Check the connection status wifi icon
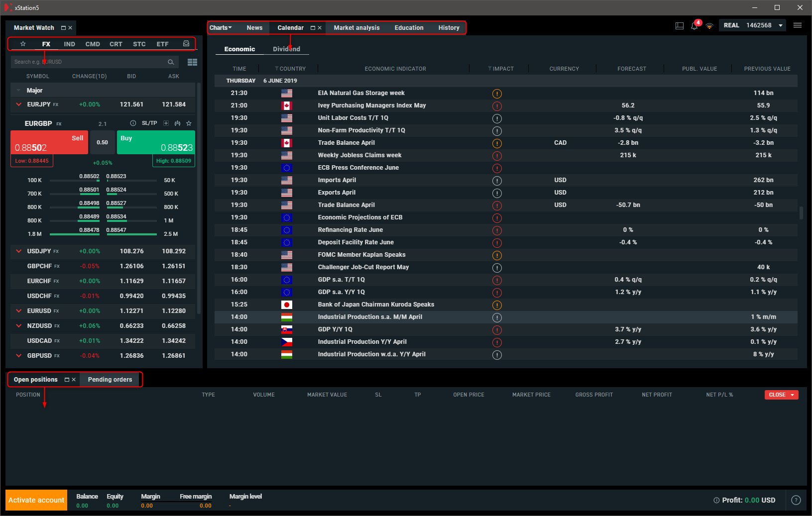Image resolution: width=812 pixels, height=516 pixels. [709, 26]
